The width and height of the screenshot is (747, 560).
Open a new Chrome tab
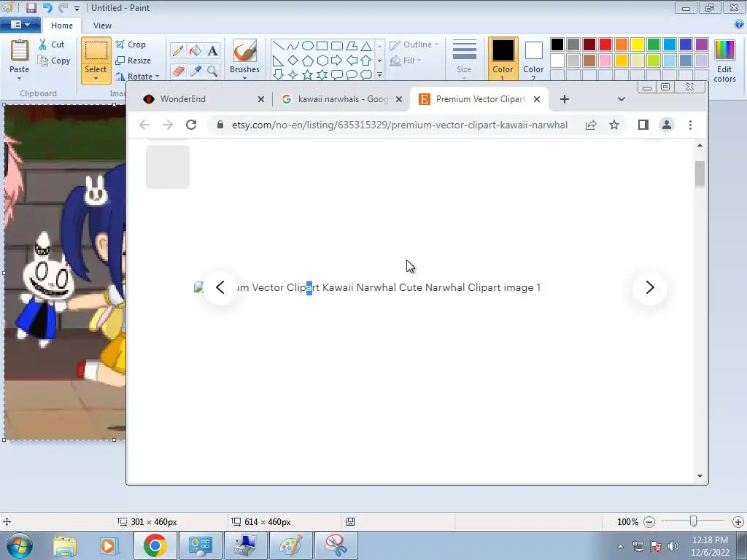(565, 99)
